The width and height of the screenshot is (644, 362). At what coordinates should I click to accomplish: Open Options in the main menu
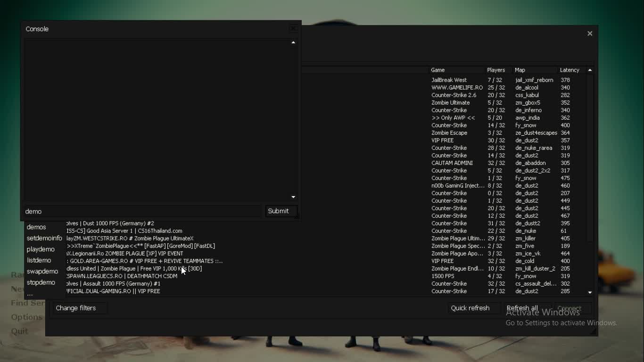pyautogui.click(x=27, y=317)
